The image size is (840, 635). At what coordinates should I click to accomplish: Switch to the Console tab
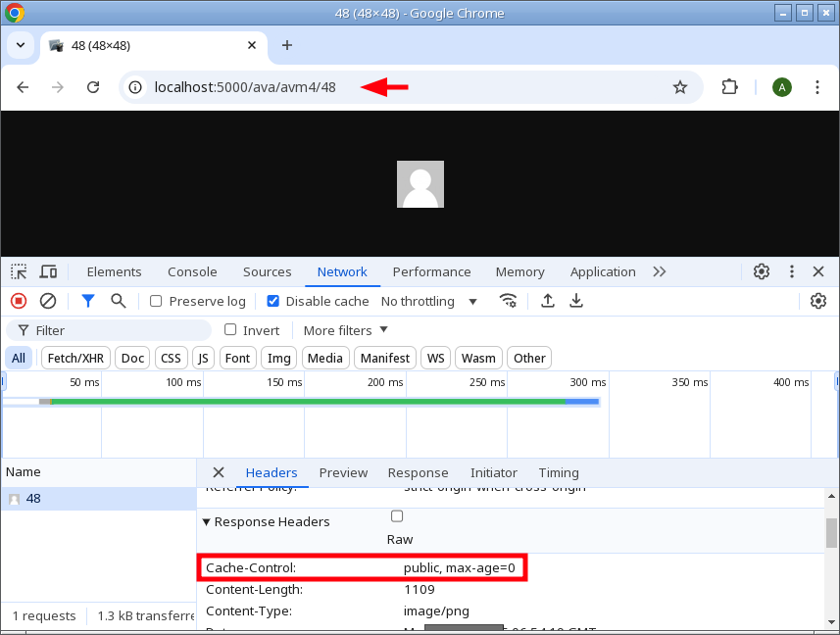click(x=192, y=272)
